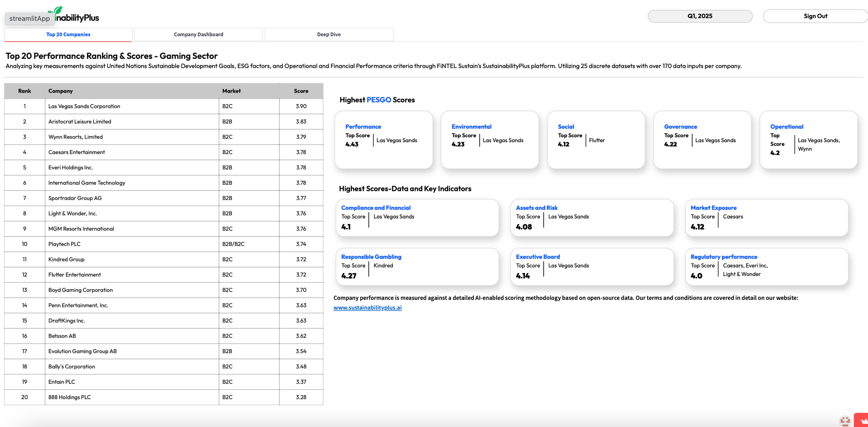Click the blue PESGO heading text
Image resolution: width=868 pixels, height=427 pixels.
pos(379,100)
